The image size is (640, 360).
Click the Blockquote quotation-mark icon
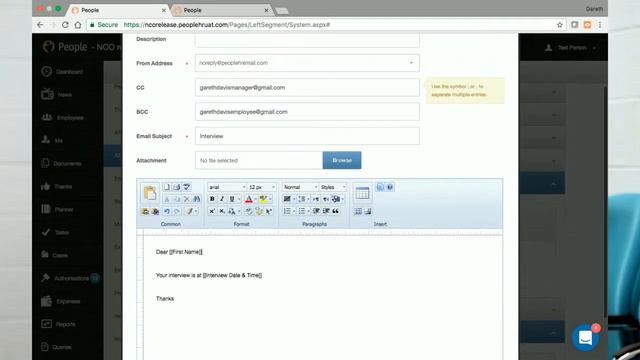tap(336, 211)
